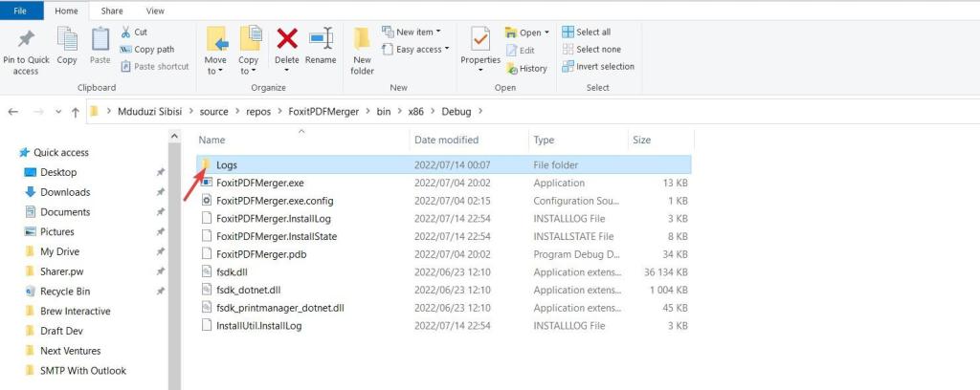
Task: Click the red Delete icon
Action: point(287,38)
